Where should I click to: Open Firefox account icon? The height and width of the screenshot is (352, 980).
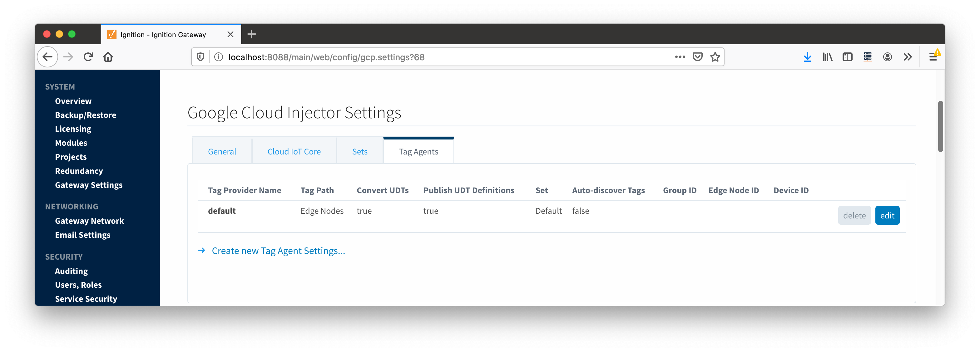click(887, 57)
